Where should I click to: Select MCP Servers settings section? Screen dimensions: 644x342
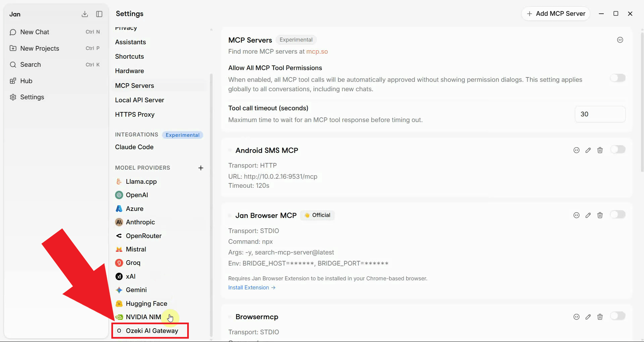[x=159, y=86]
